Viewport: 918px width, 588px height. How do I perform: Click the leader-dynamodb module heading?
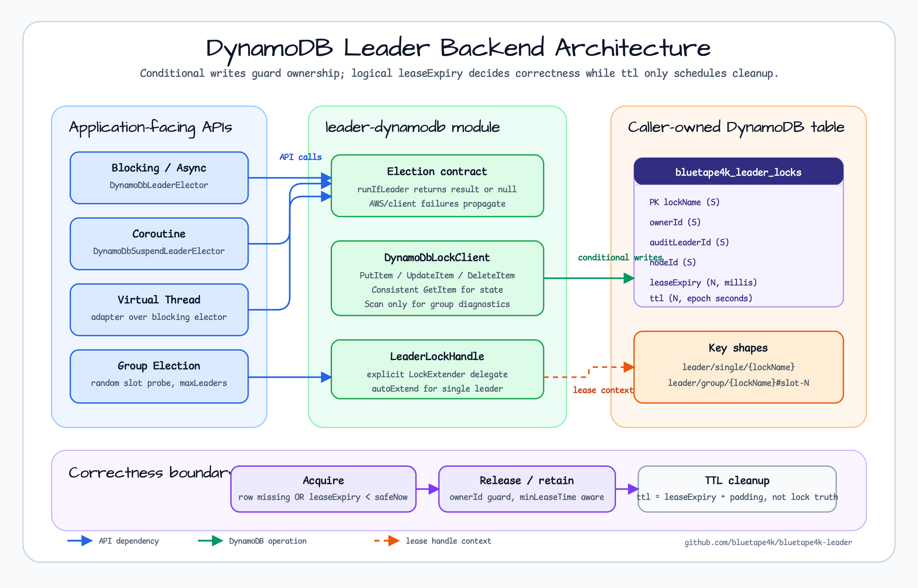(x=412, y=127)
